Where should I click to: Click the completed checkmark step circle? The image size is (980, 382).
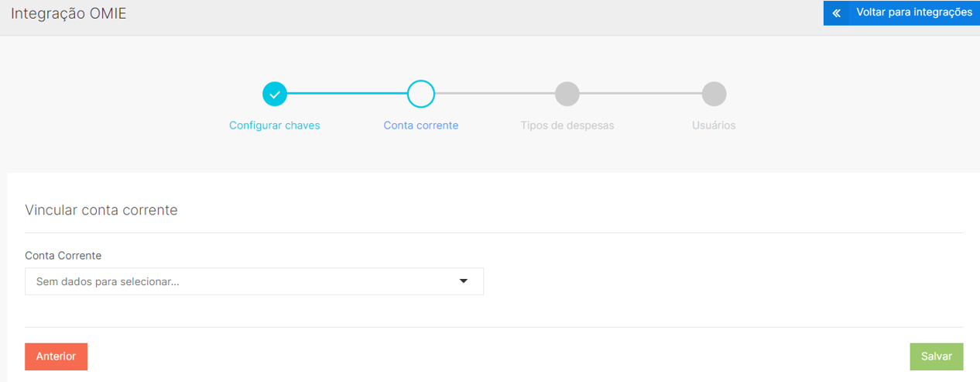click(x=275, y=94)
